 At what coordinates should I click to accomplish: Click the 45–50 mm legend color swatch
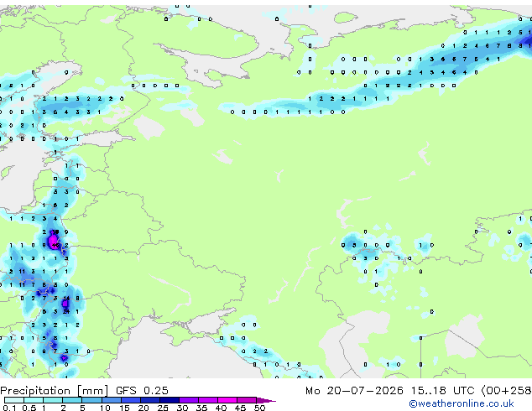coord(247,400)
